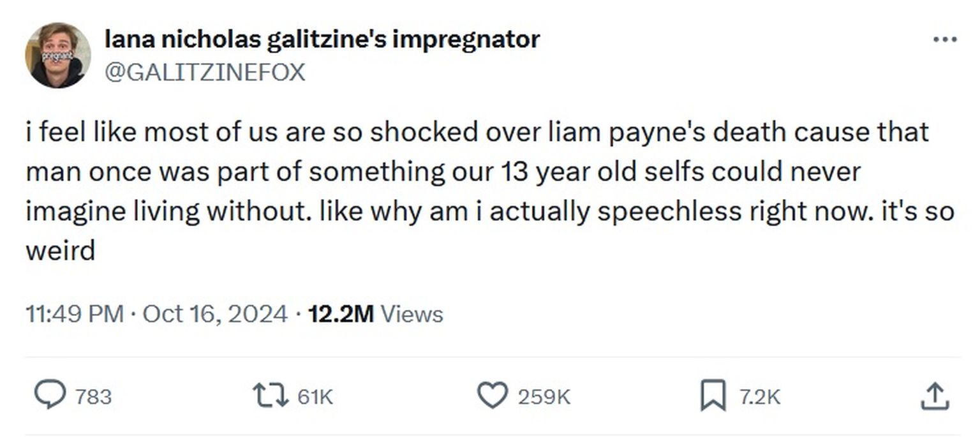The height and width of the screenshot is (437, 980).
Task: Click the reply speech bubble icon
Action: pos(50,396)
